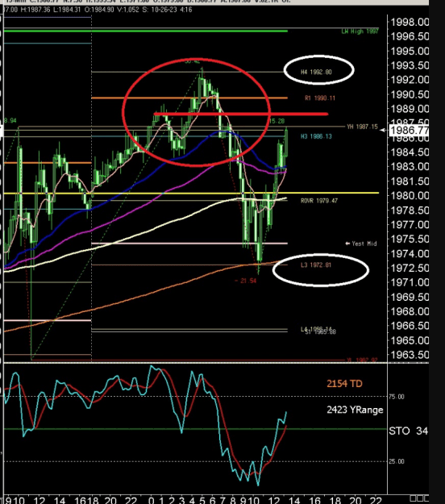This screenshot has width=445, height=504.
Task: Click the orange 2154 TD text
Action: [344, 384]
